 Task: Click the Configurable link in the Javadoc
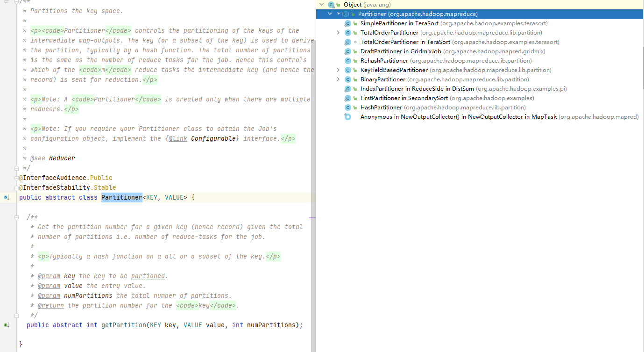point(213,139)
